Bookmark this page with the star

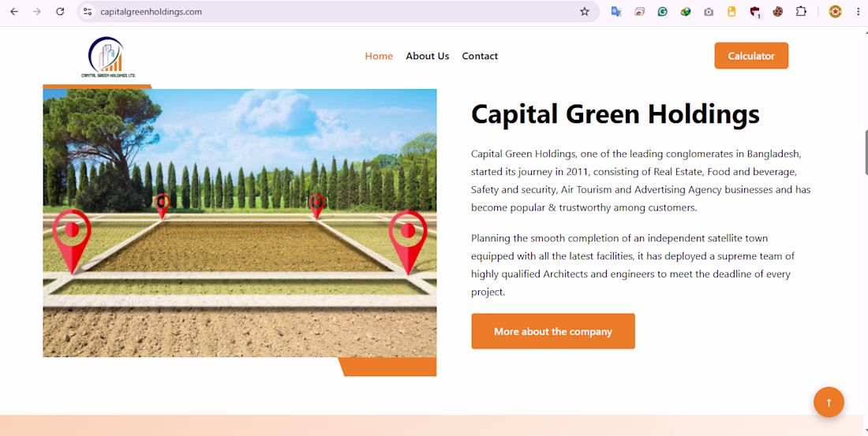[585, 12]
